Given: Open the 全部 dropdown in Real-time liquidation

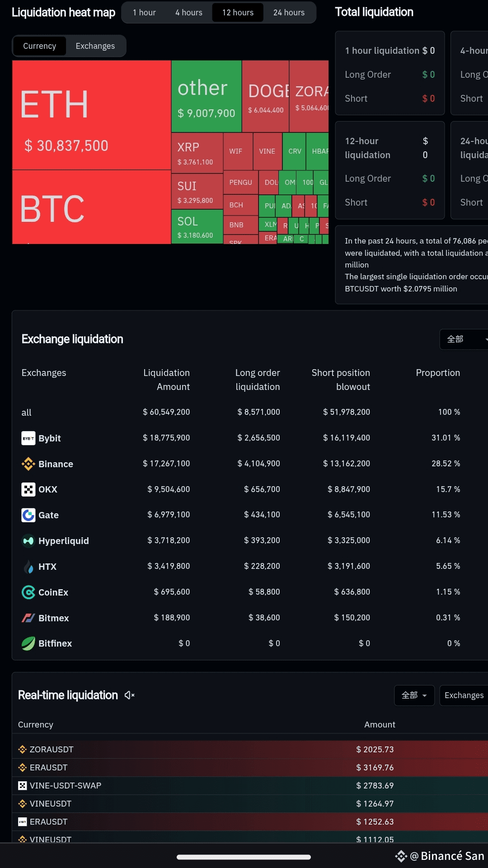Looking at the screenshot, I should click(x=414, y=695).
